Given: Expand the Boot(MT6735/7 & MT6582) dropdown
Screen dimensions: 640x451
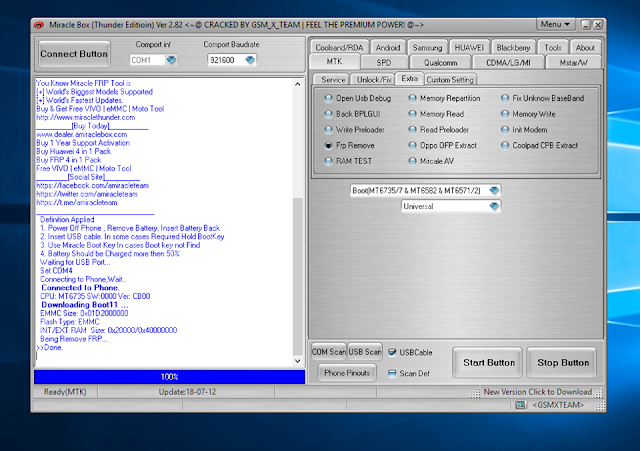Looking at the screenshot, I should point(494,191).
